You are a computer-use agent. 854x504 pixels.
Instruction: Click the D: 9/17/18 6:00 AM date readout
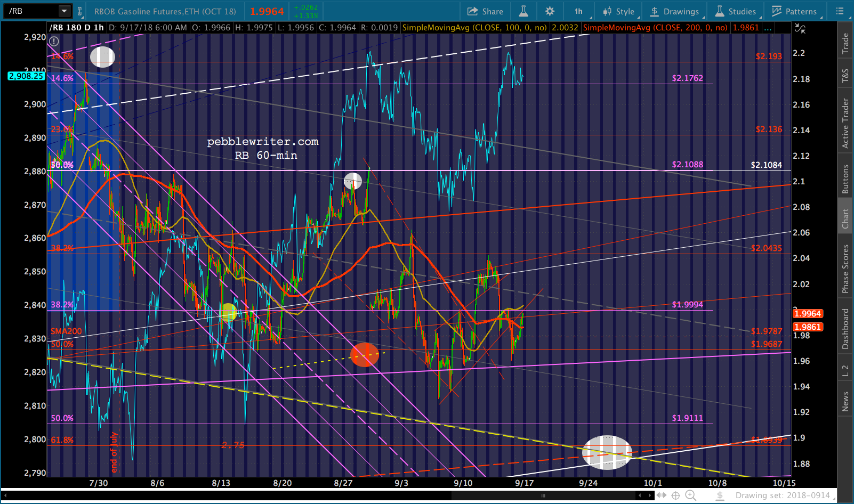click(148, 28)
